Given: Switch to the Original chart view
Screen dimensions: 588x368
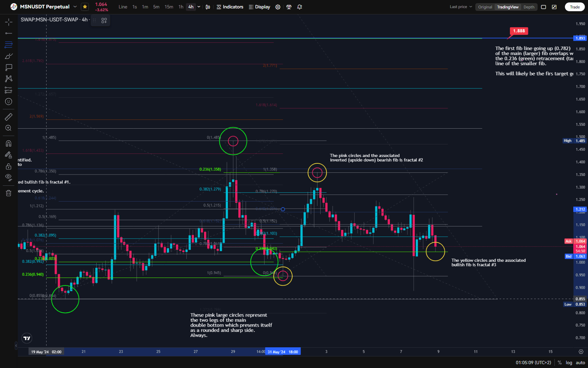Looking at the screenshot, I should [x=485, y=7].
